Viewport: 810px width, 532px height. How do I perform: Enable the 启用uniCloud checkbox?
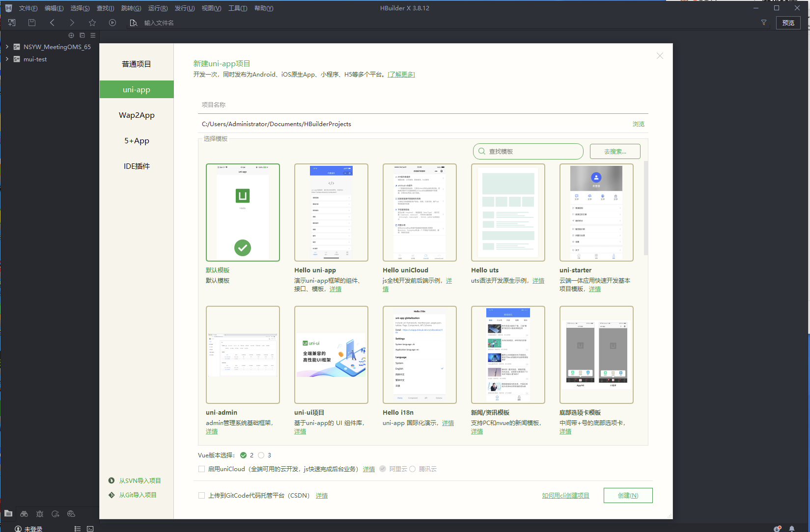tap(201, 469)
